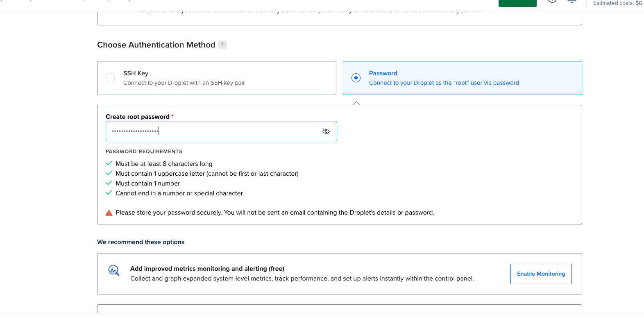
Task: Toggle password visibility eye icon
Action: coord(326,131)
